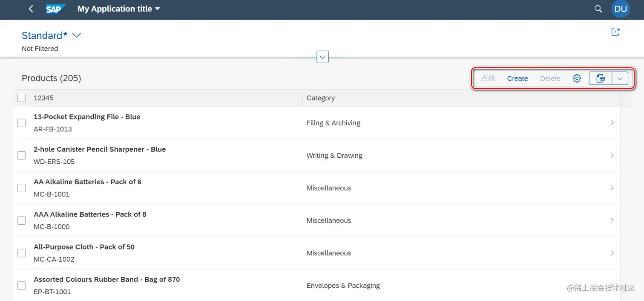Click product ID AR-FB-1013
Image resolution: width=644 pixels, height=301 pixels.
(53, 129)
